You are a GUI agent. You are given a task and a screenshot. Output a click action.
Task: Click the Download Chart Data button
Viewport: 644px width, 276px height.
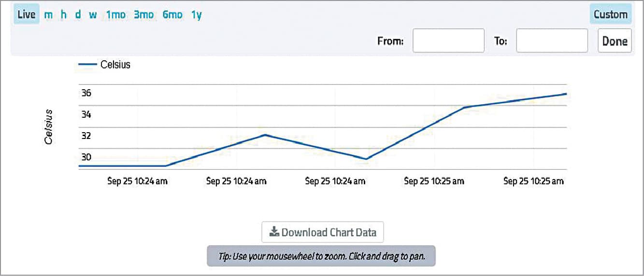click(323, 232)
